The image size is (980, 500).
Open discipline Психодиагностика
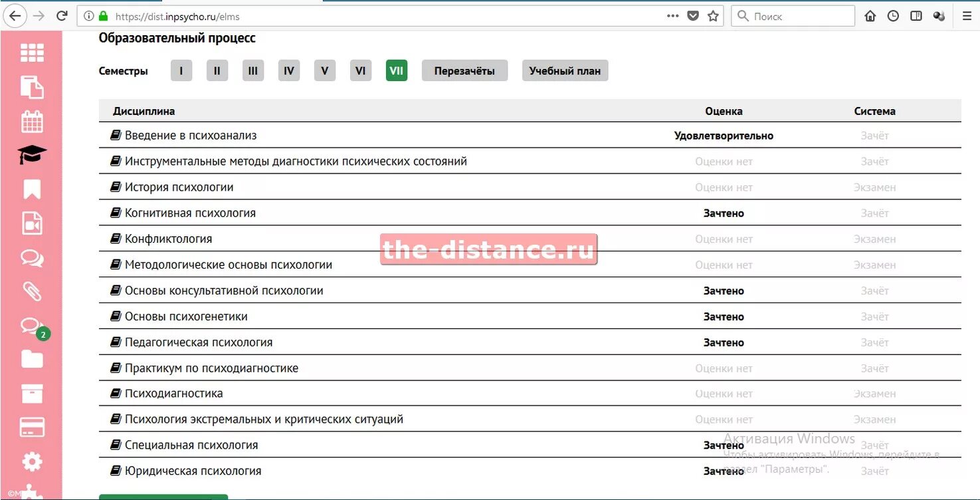[174, 394]
